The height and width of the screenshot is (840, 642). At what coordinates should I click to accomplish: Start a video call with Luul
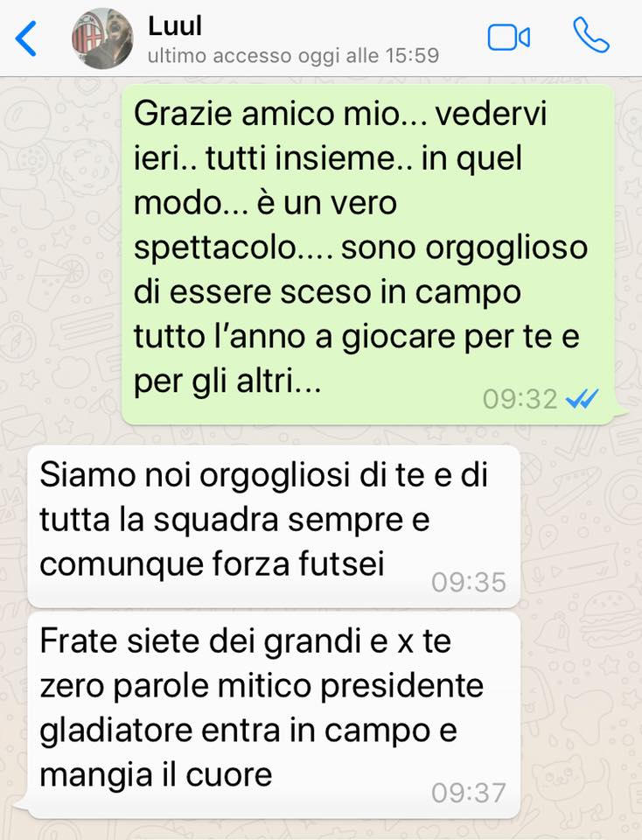pyautogui.click(x=509, y=38)
